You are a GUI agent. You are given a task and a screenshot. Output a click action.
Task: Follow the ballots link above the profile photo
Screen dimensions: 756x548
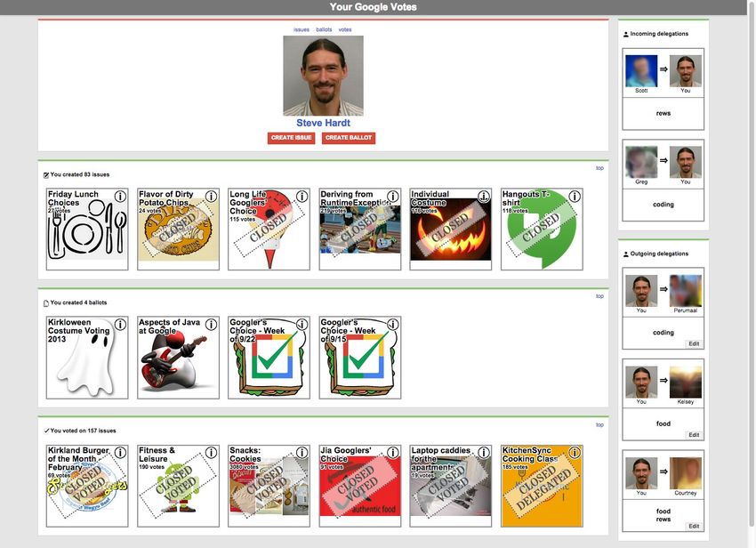[324, 29]
